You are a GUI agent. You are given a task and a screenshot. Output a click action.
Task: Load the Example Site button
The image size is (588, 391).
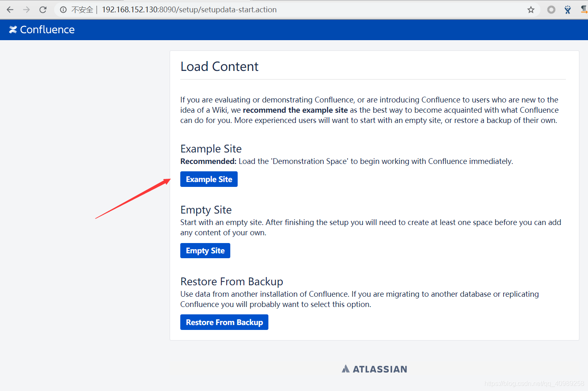(x=209, y=179)
